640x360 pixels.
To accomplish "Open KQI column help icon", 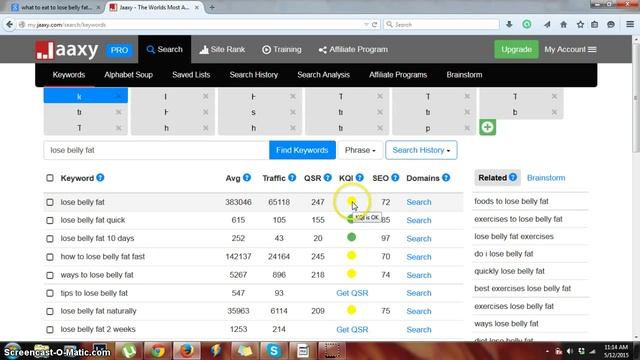I will click(359, 178).
